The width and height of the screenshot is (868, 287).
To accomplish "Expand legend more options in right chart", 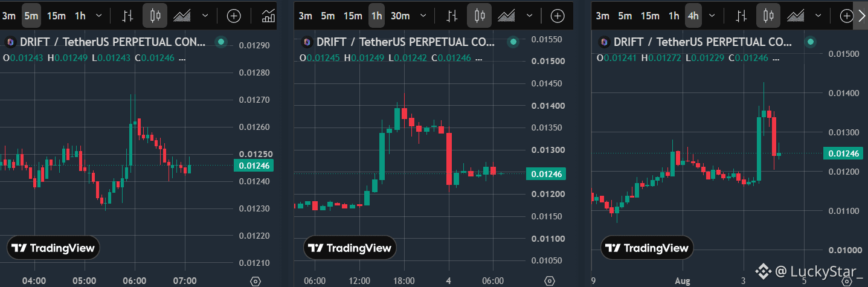I will pyautogui.click(x=777, y=58).
